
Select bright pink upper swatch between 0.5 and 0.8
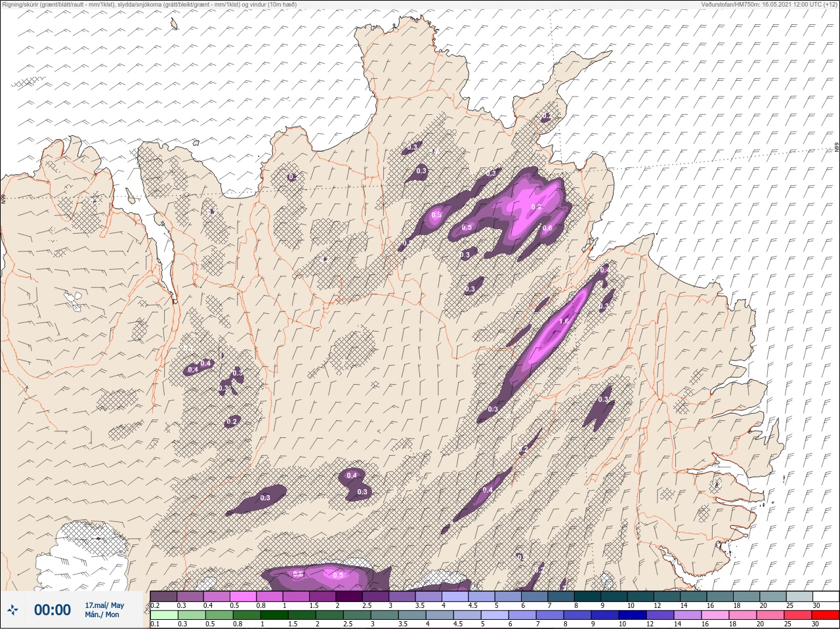(x=243, y=596)
